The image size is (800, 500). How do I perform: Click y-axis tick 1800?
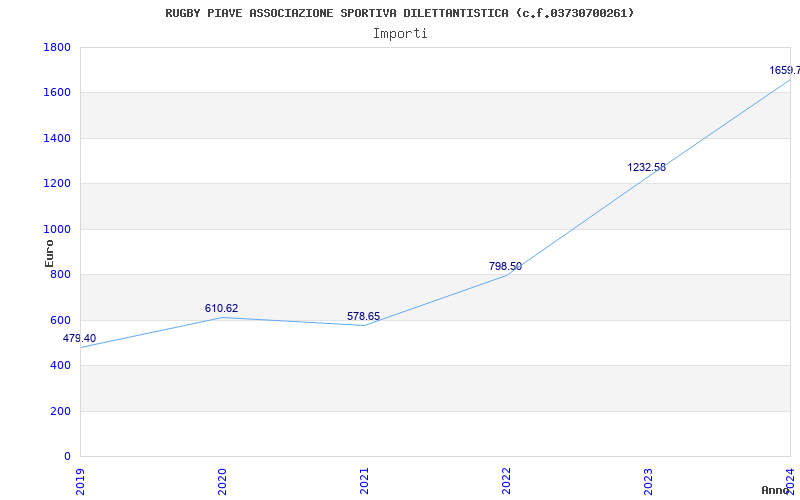[x=57, y=47]
